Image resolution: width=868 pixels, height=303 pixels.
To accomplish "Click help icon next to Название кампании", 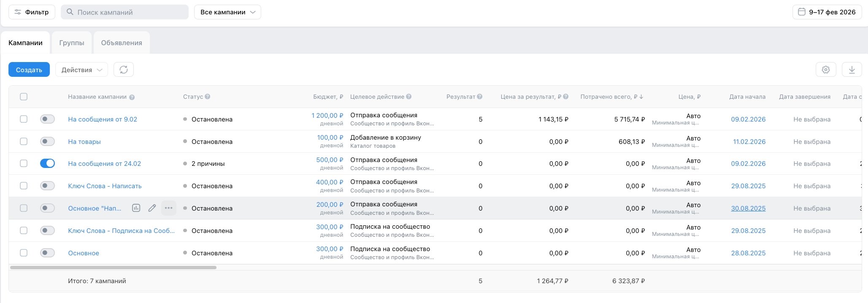I will click(x=132, y=97).
